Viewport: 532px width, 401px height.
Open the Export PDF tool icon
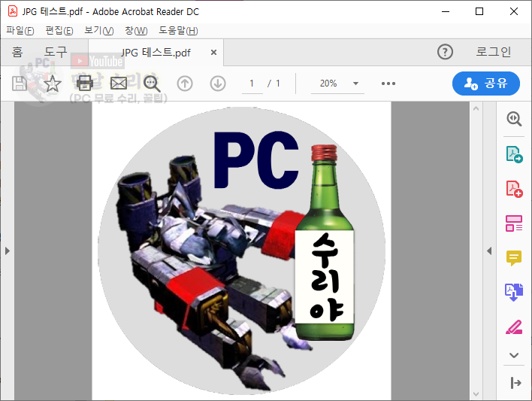[514, 154]
